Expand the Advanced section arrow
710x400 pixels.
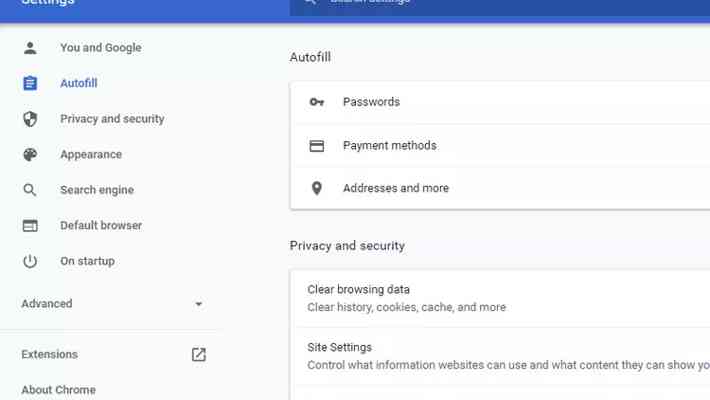198,304
